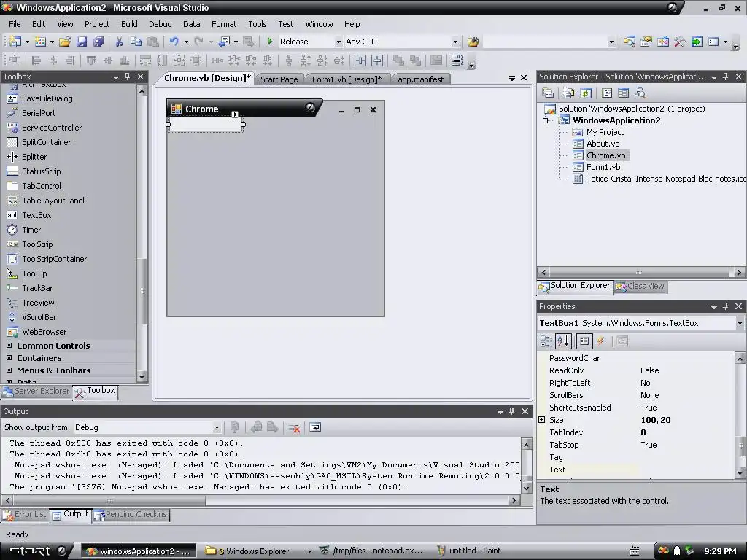Open the Build menu
The height and width of the screenshot is (560, 747).
pos(129,24)
